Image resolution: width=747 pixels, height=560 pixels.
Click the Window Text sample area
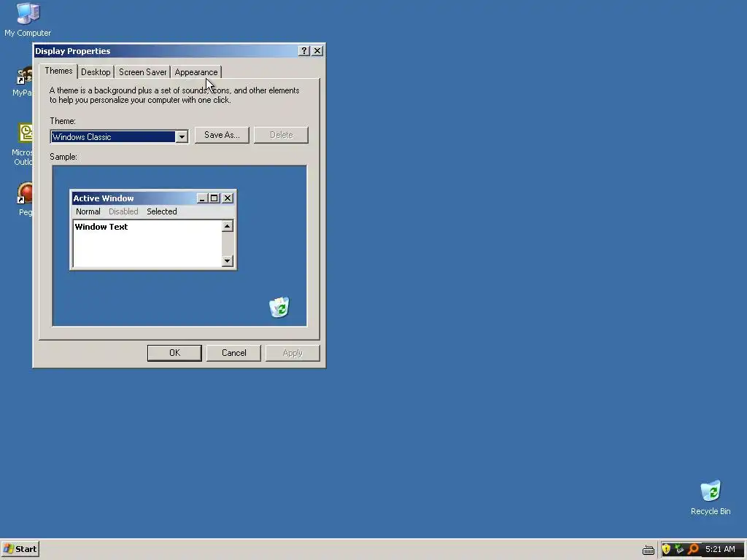(x=147, y=244)
